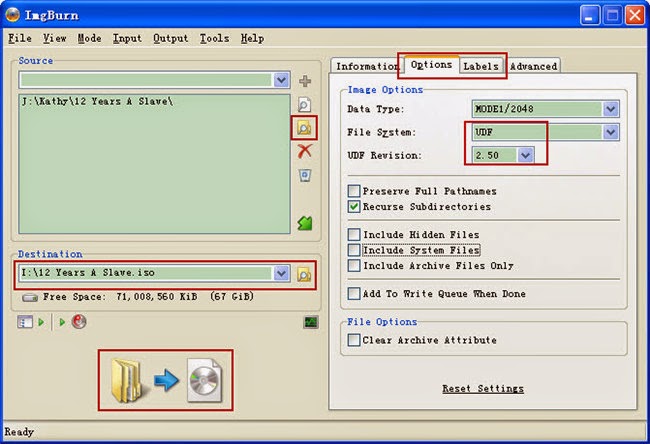This screenshot has height=444, width=650.
Task: Open the Mode menu
Action: (90, 38)
